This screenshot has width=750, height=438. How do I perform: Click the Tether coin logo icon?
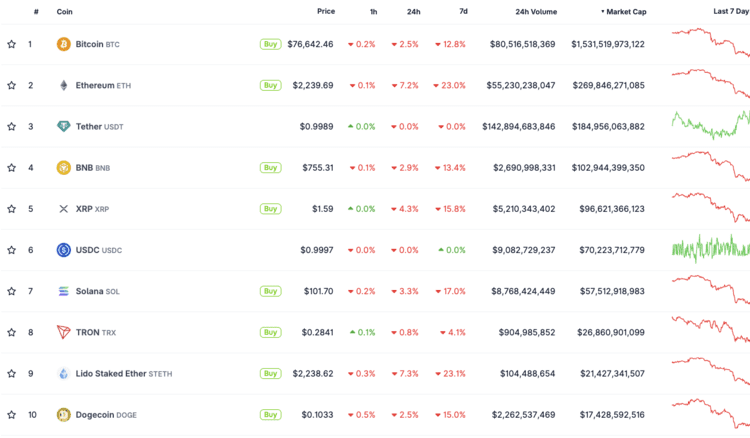coord(64,126)
